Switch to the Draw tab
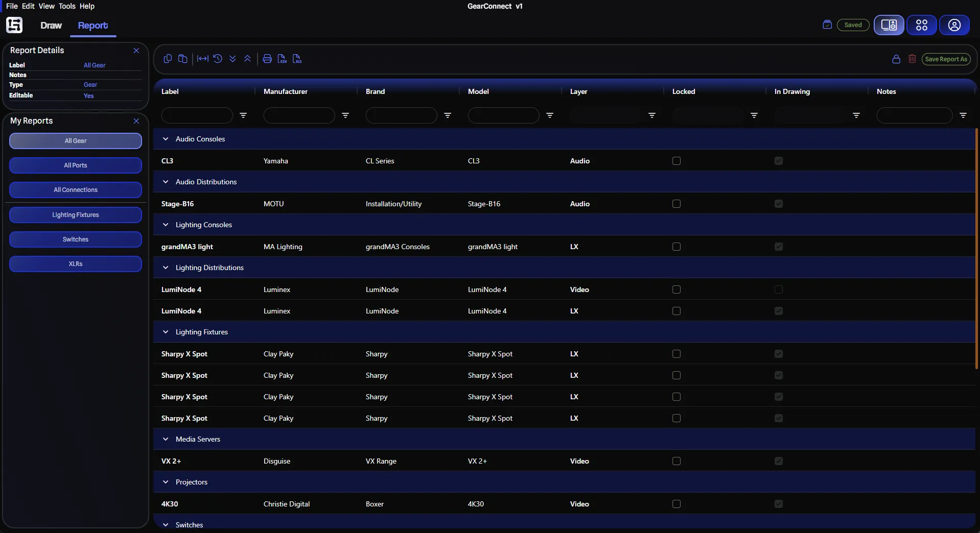This screenshot has height=533, width=980. click(x=51, y=26)
